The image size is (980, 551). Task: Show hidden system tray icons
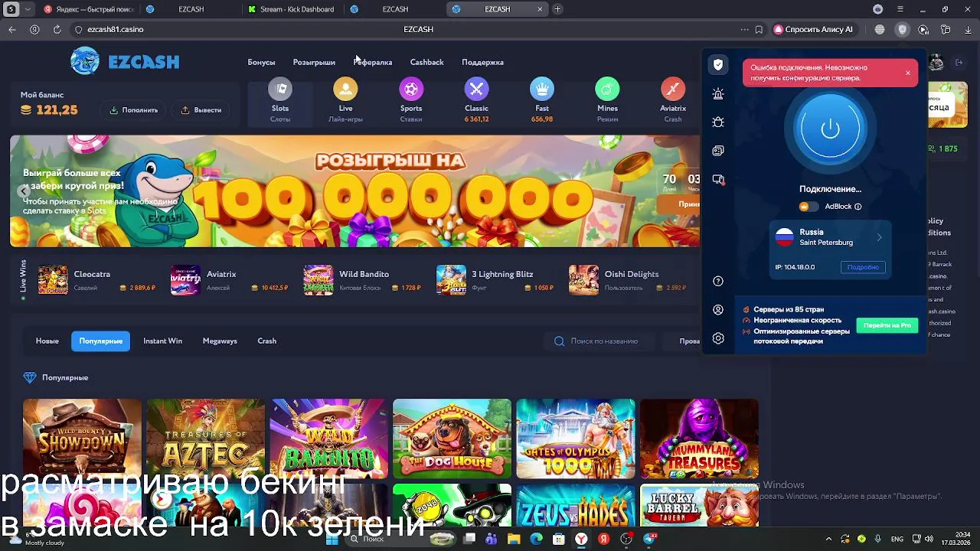pyautogui.click(x=828, y=539)
